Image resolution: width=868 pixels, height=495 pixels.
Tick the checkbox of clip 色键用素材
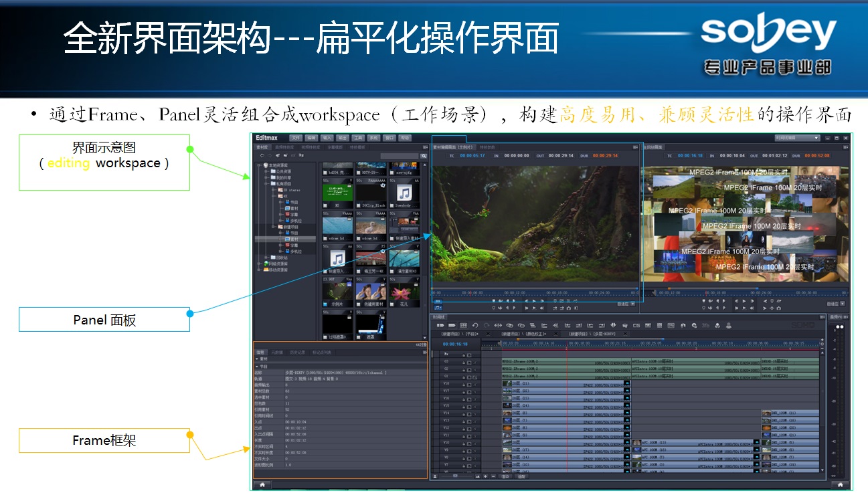coord(359,304)
